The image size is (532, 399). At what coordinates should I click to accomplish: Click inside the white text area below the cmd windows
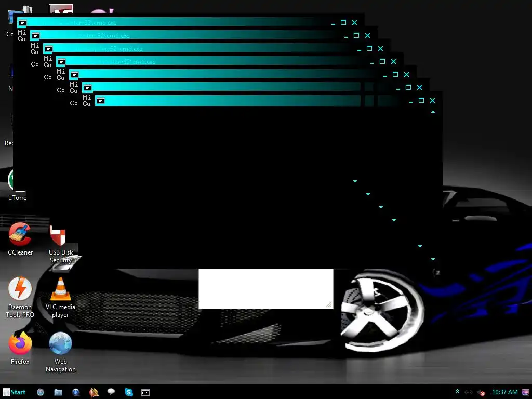(265, 289)
